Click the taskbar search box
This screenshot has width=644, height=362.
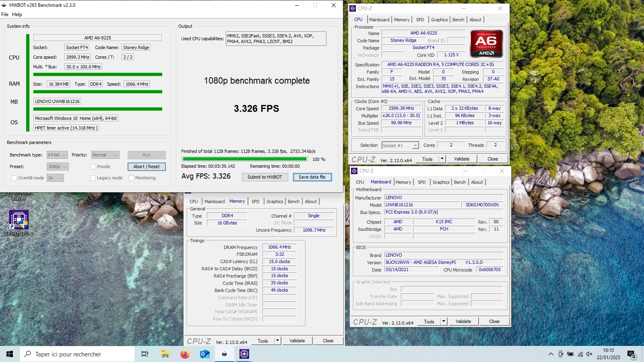tap(77, 354)
